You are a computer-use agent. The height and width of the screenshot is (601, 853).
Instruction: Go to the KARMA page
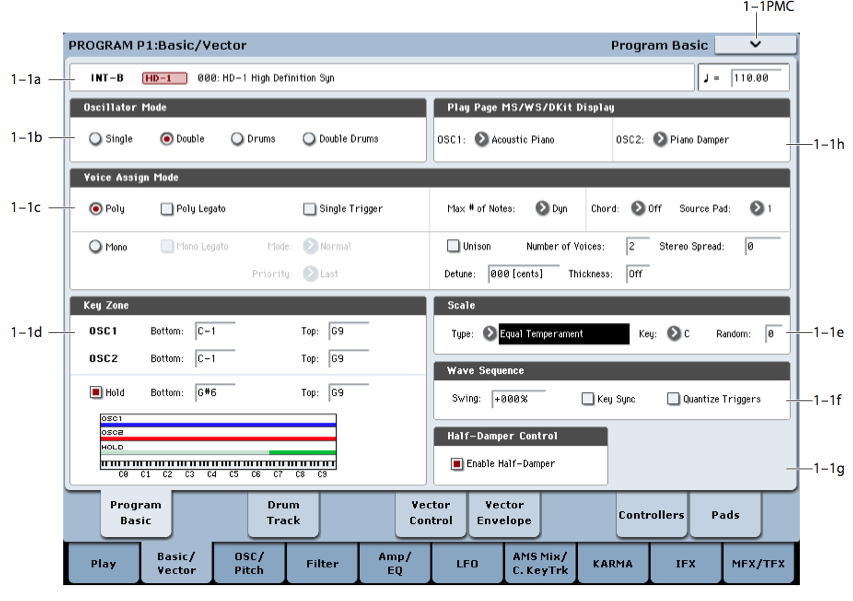coord(613,563)
